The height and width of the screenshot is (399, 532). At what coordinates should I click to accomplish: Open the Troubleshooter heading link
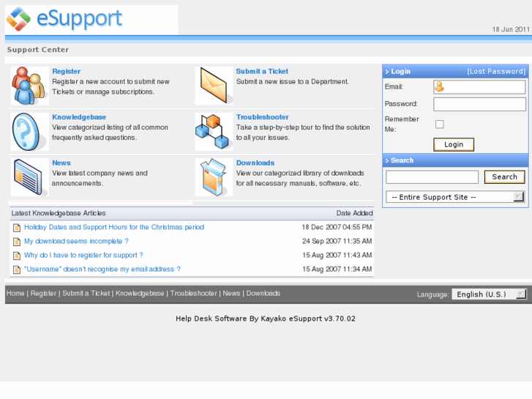(262, 117)
